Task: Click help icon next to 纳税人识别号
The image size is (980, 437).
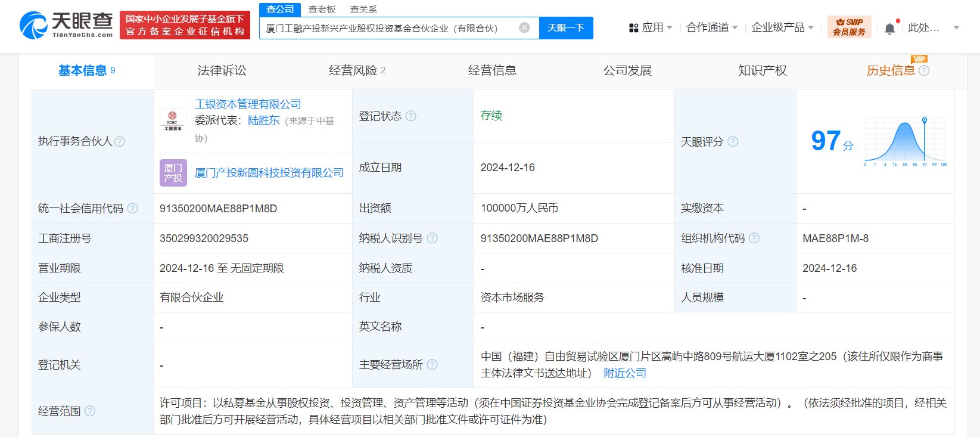Action: pos(432,238)
